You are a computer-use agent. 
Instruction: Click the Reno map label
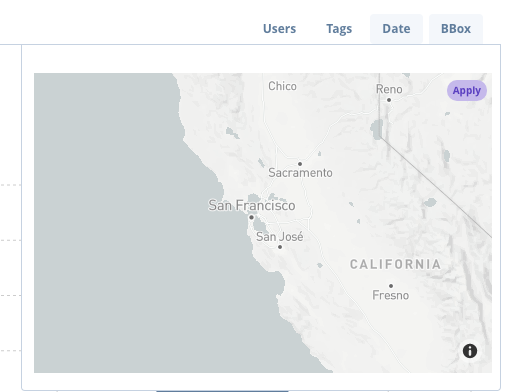[x=389, y=89]
